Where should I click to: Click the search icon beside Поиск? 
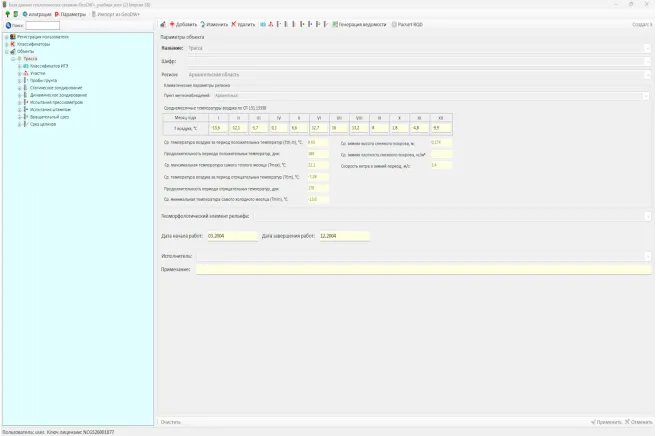click(x=8, y=25)
